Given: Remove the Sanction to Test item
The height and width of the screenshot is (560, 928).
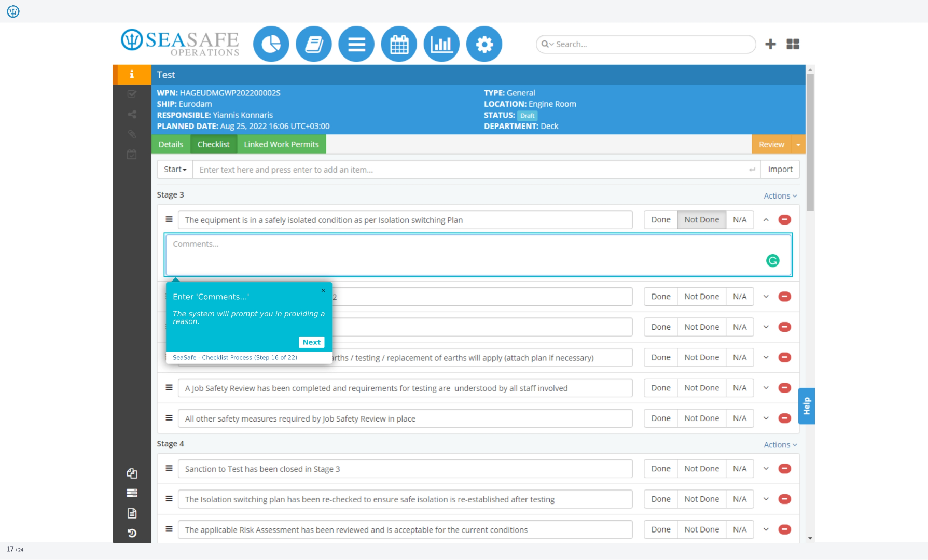Looking at the screenshot, I should (x=784, y=469).
